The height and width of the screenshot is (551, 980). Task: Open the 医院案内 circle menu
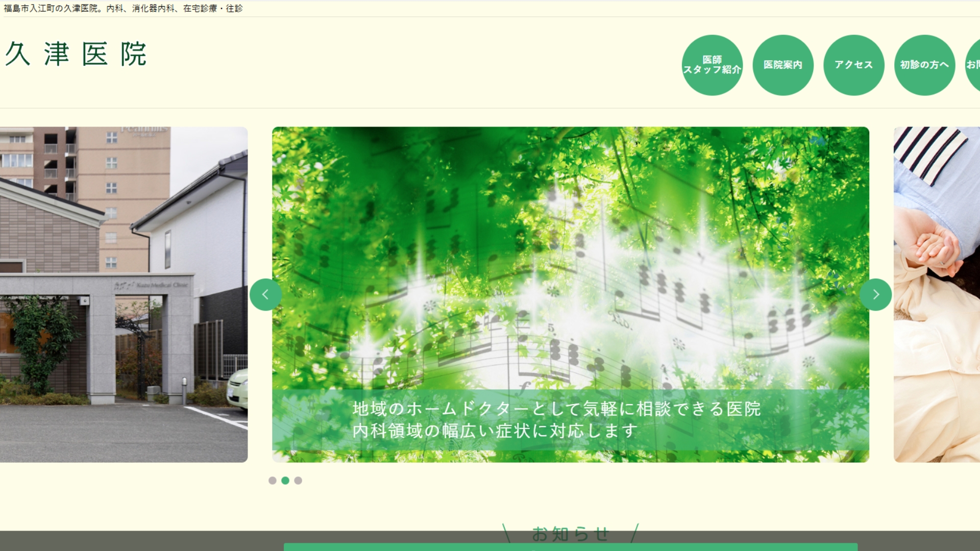tap(782, 65)
